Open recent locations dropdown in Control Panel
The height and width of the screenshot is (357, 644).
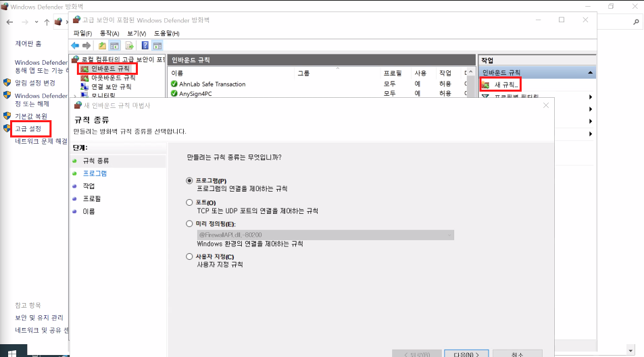[36, 22]
